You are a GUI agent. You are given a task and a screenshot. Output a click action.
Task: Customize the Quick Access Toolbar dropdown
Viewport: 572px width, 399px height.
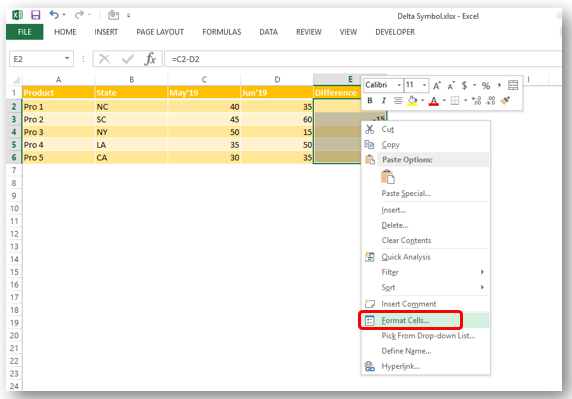(128, 15)
